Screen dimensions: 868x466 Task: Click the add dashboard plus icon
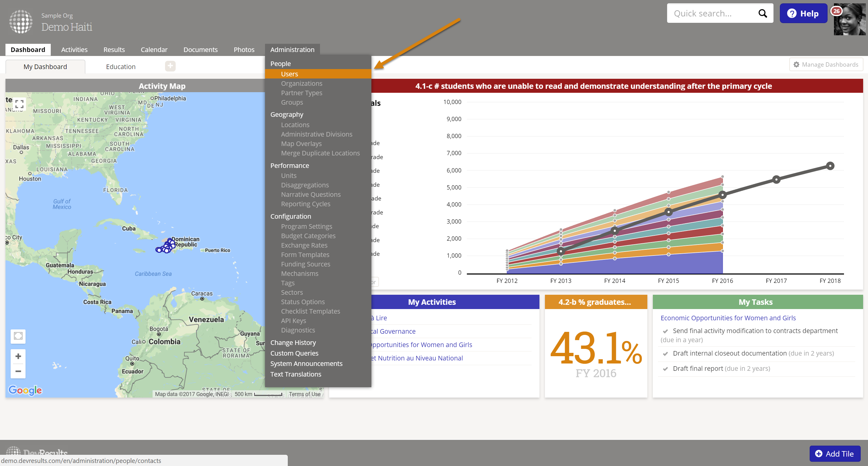pos(170,66)
